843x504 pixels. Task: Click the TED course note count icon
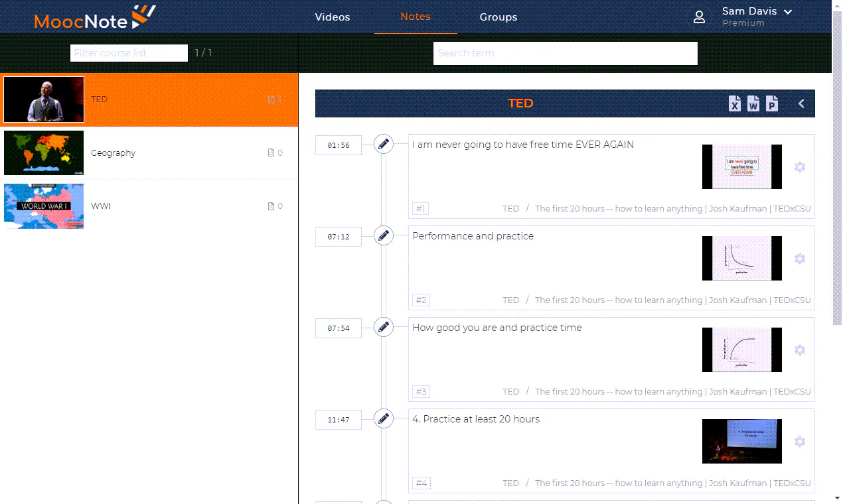click(x=271, y=99)
